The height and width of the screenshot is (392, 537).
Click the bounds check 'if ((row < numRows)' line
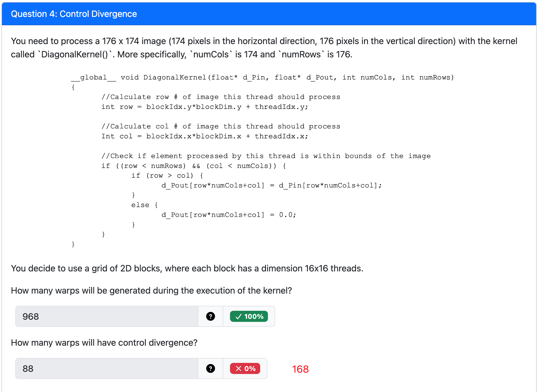point(193,166)
